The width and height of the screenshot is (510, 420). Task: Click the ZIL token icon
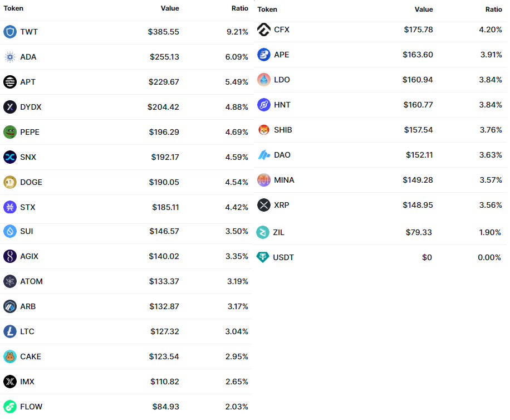263,232
